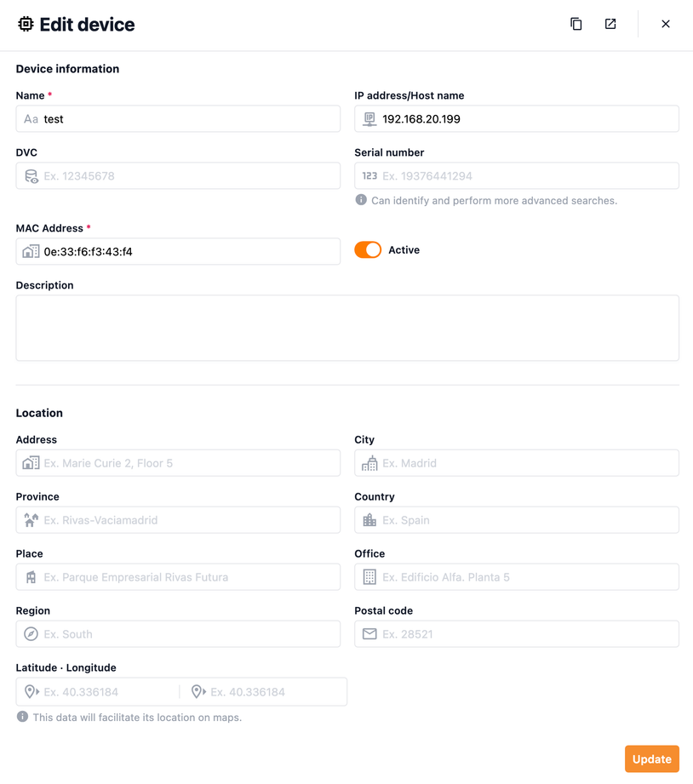Click the network icon in IP address field
Viewport: 693px width, 784px height.
(369, 119)
